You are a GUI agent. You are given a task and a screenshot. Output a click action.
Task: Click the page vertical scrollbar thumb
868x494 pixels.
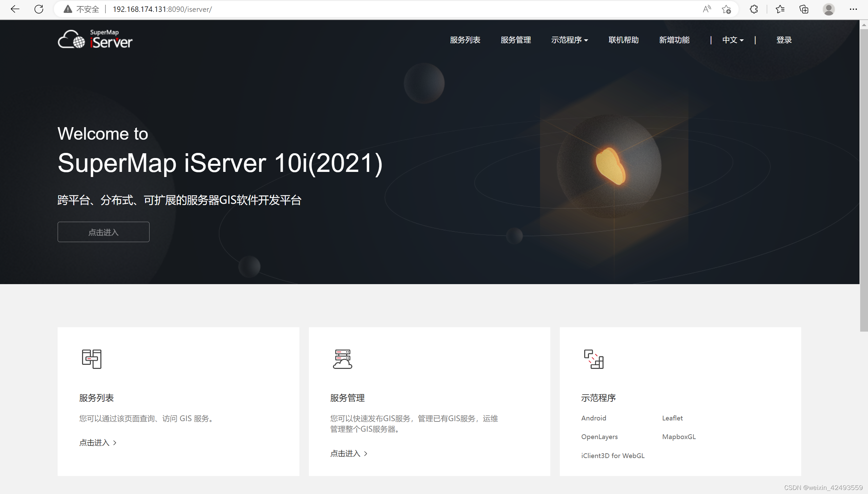[x=864, y=180]
